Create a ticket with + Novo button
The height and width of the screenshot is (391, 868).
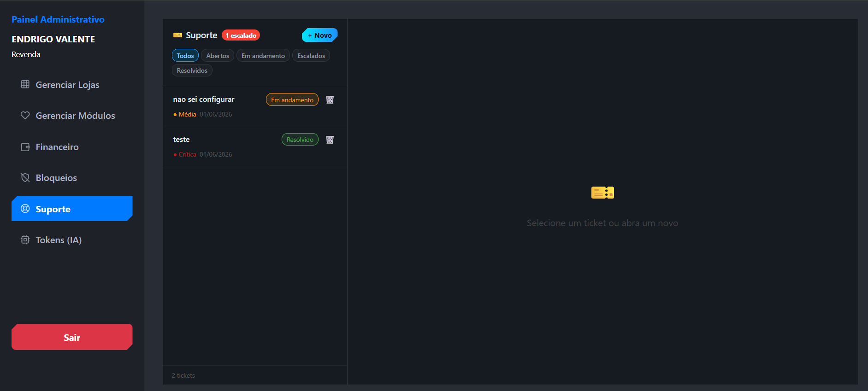320,35
